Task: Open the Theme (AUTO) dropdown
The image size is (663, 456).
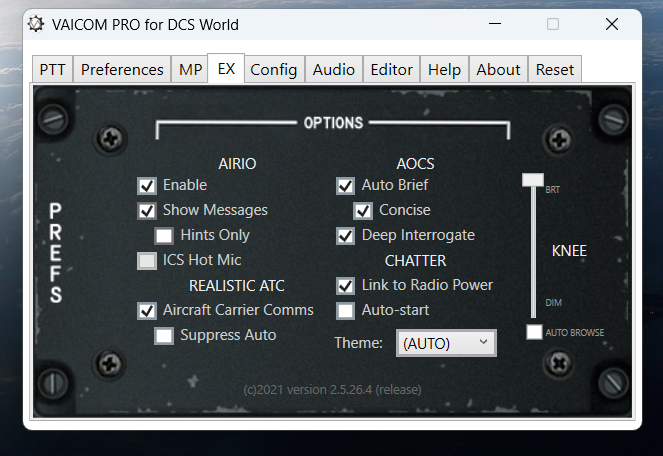Action: 446,343
